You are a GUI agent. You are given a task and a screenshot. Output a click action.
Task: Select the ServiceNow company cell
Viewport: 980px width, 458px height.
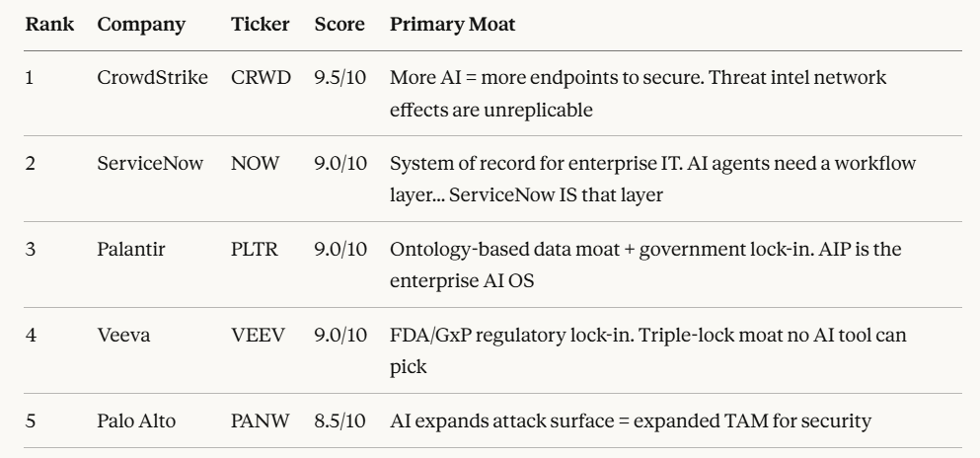[150, 163]
